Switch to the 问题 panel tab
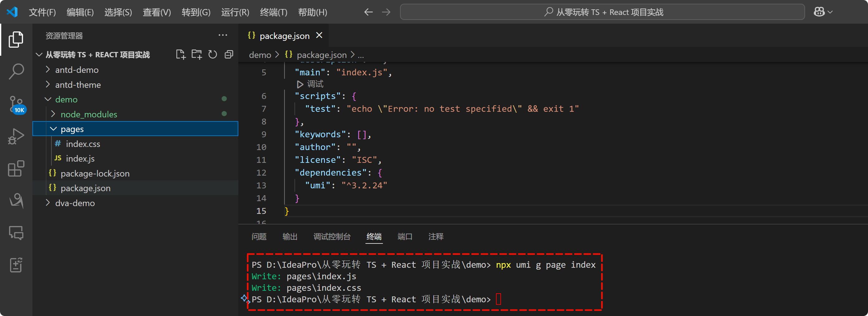Image resolution: width=868 pixels, height=316 pixels. click(x=259, y=237)
